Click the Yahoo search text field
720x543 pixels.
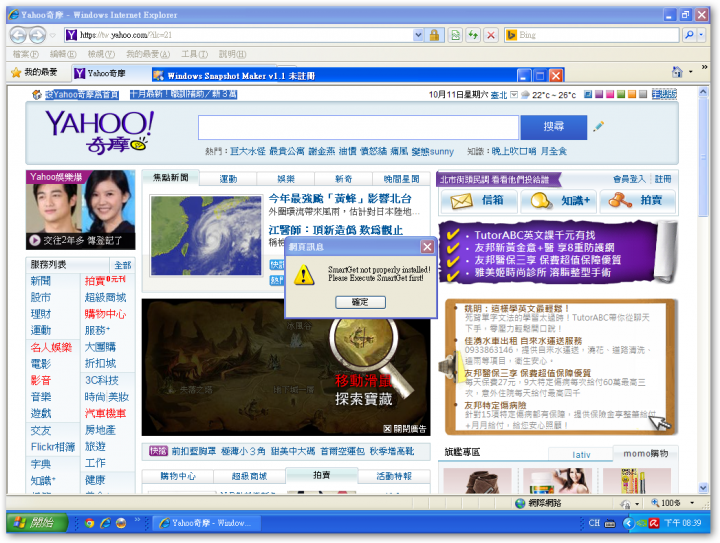coord(358,127)
